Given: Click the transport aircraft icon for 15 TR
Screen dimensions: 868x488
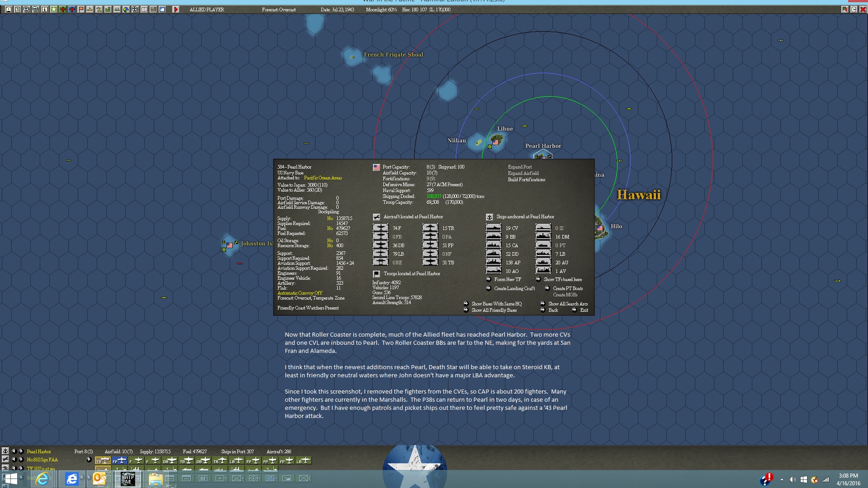Looking at the screenshot, I should [x=430, y=228].
